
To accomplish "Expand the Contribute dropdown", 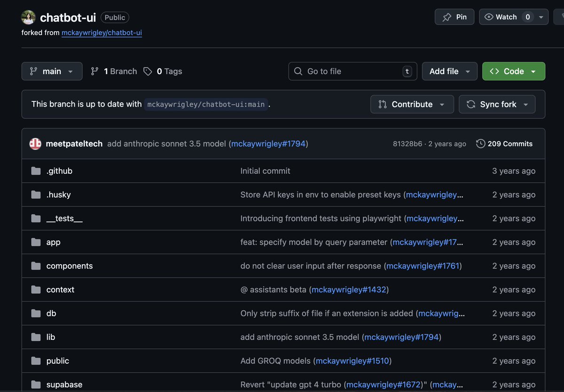I will pos(412,104).
